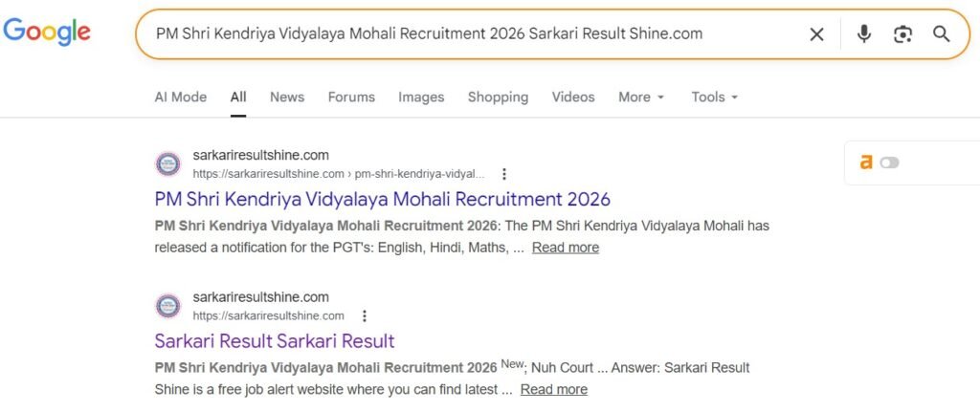Click Read more under first result
Image resolution: width=980 pixels, height=412 pixels.
566,248
